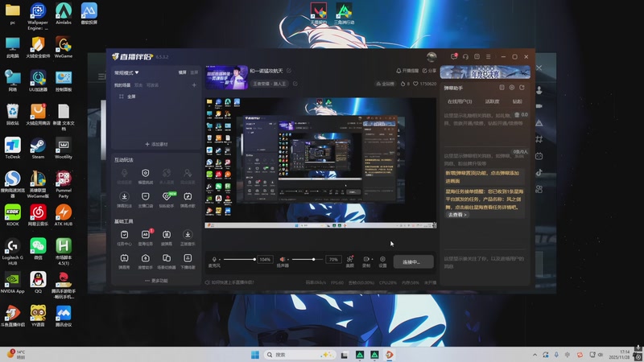The width and height of the screenshot is (644, 362).
Task: Click the taskbar search box
Action: (x=299, y=355)
